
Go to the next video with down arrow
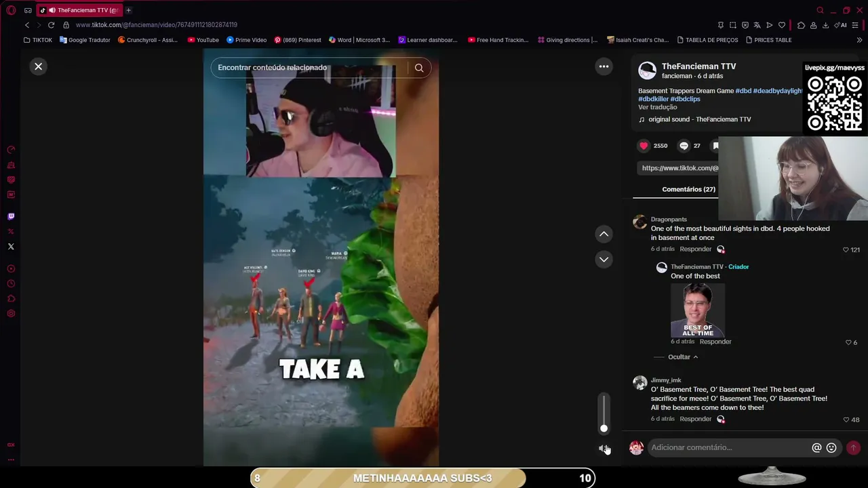coord(604,260)
